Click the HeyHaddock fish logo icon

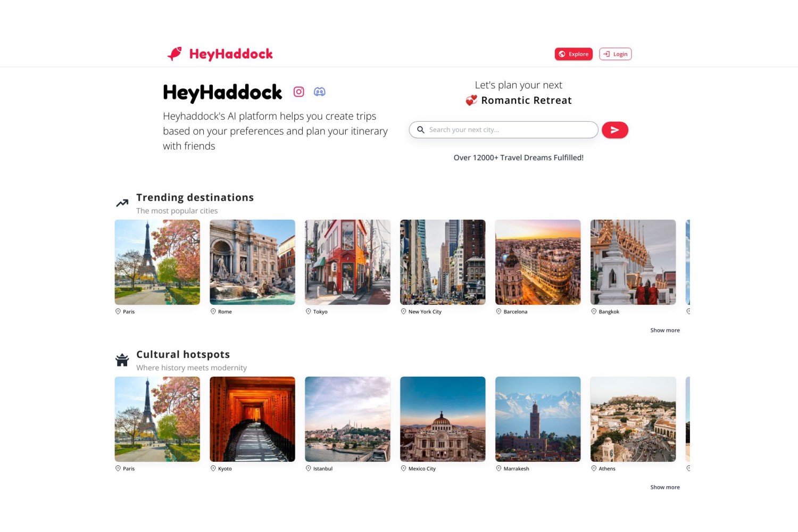click(174, 54)
